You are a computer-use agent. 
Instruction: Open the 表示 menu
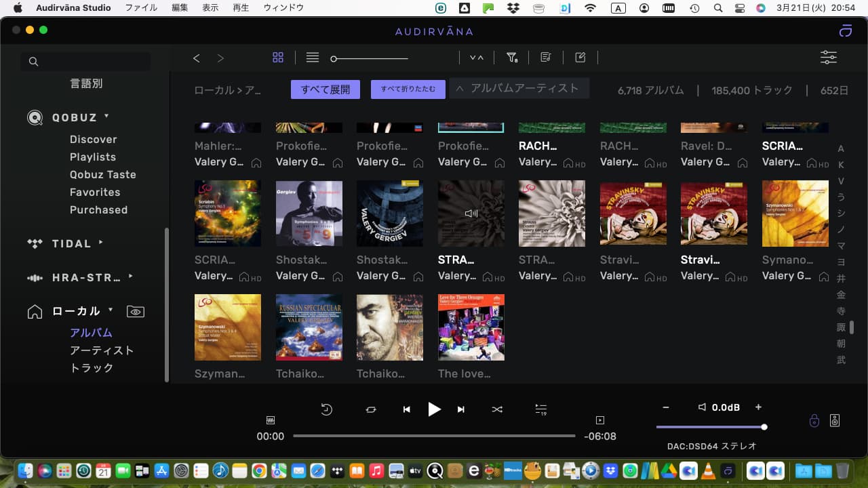pos(210,8)
